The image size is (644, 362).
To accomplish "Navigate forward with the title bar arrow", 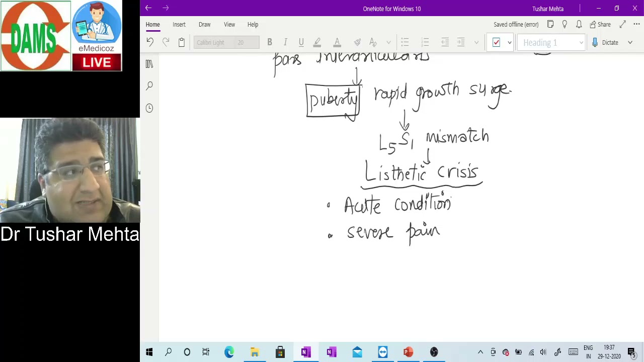I will [x=166, y=8].
